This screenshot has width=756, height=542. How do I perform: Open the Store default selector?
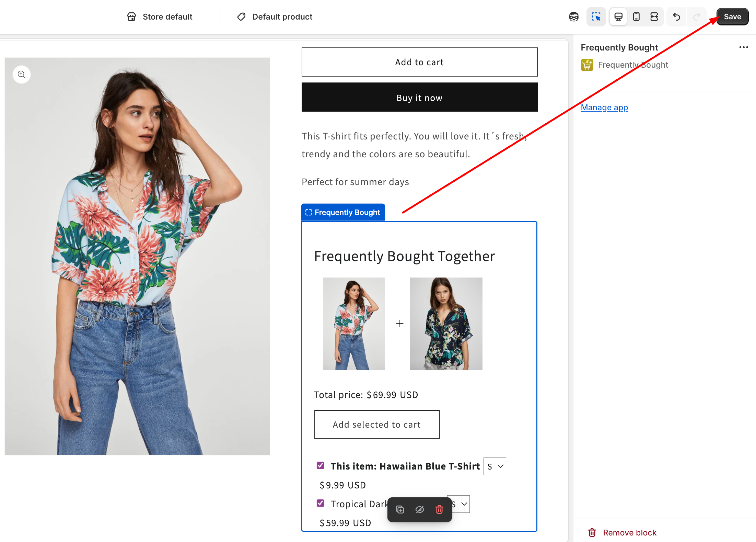160,16
